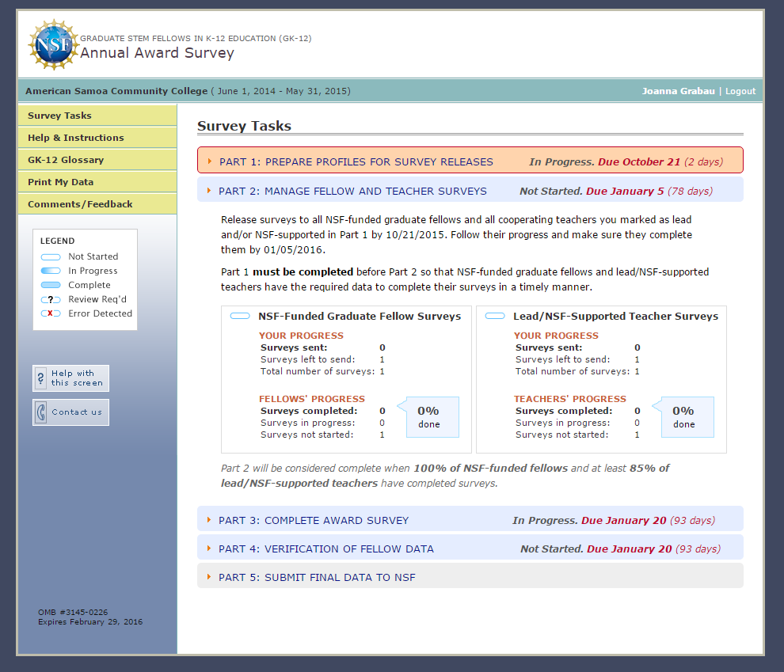
Task: Expand Part 4 Verification of Fellow Data
Action: pos(209,549)
